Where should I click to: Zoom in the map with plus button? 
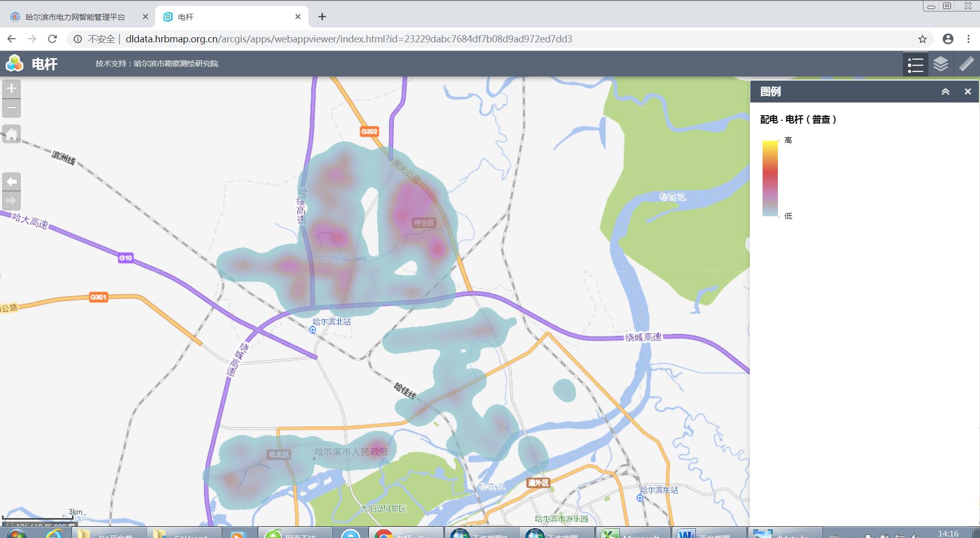(x=12, y=89)
